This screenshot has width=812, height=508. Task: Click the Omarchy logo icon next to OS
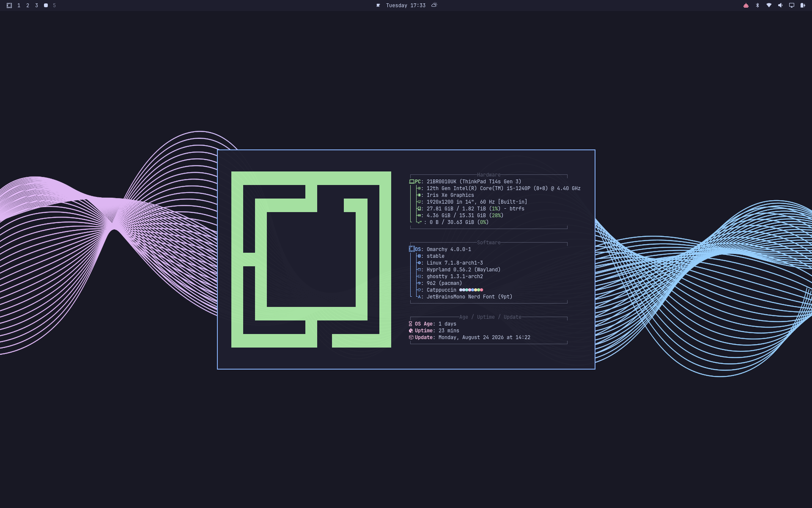coord(412,249)
